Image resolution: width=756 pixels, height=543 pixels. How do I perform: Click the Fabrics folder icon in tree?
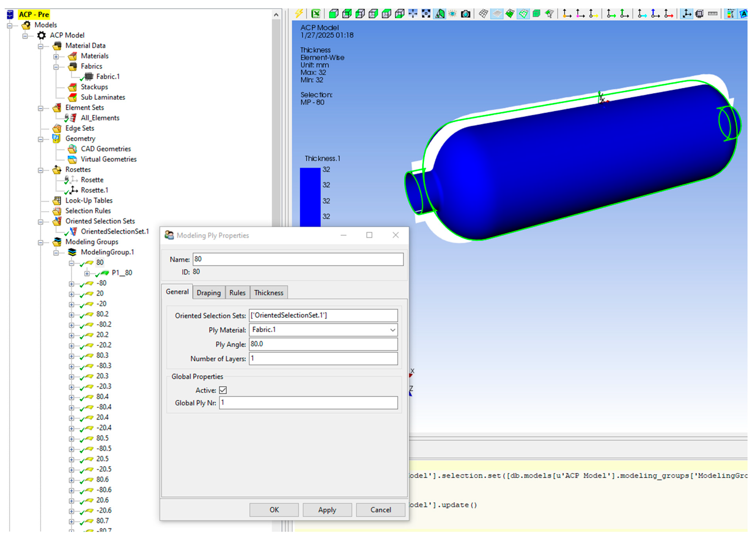[x=72, y=66]
